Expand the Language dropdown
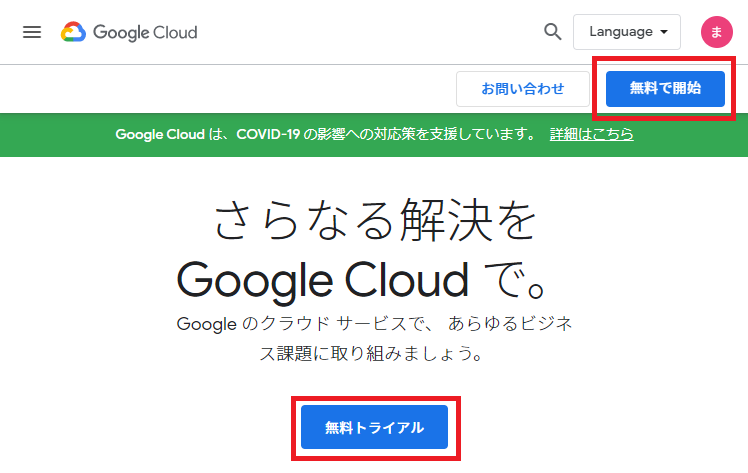748x473 pixels. (x=627, y=32)
